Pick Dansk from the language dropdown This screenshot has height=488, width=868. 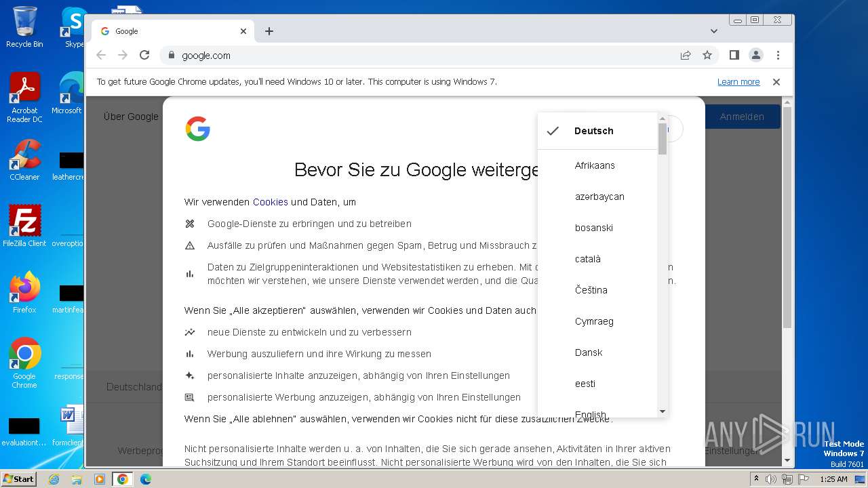click(597, 352)
